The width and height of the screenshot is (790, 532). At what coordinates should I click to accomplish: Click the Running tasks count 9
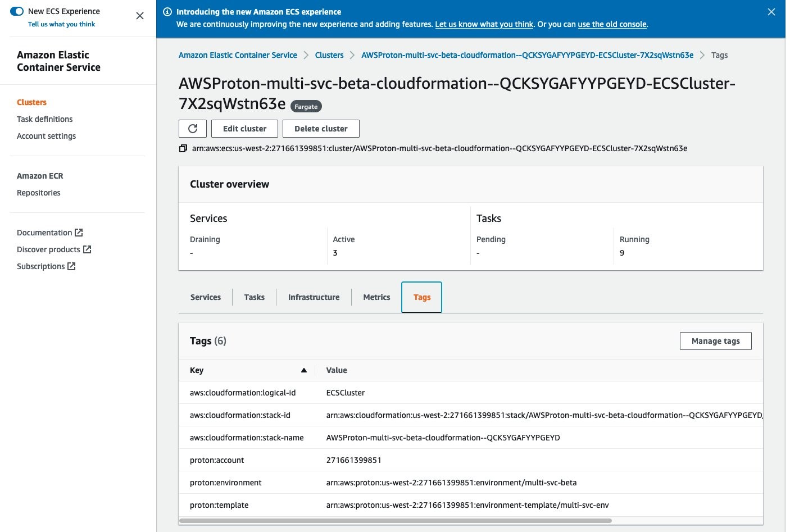click(622, 253)
